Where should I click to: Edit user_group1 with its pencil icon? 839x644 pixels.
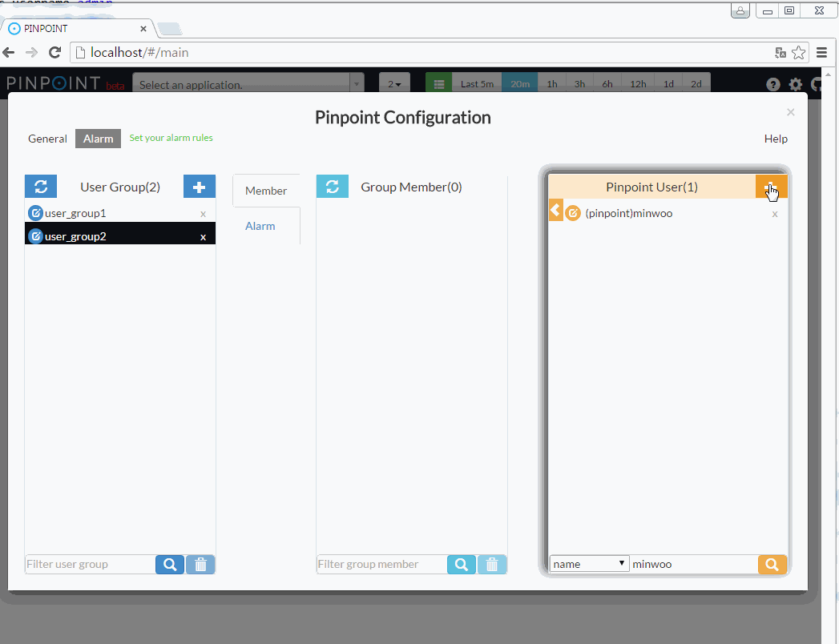coord(35,214)
